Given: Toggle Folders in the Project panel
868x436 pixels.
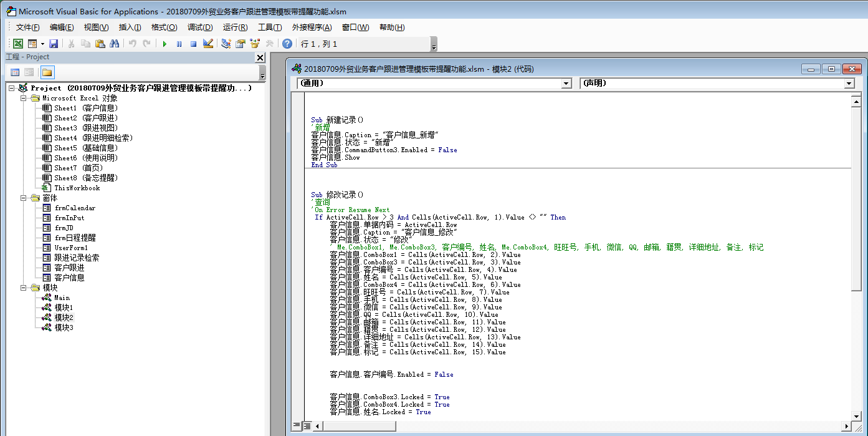Looking at the screenshot, I should click(x=47, y=72).
